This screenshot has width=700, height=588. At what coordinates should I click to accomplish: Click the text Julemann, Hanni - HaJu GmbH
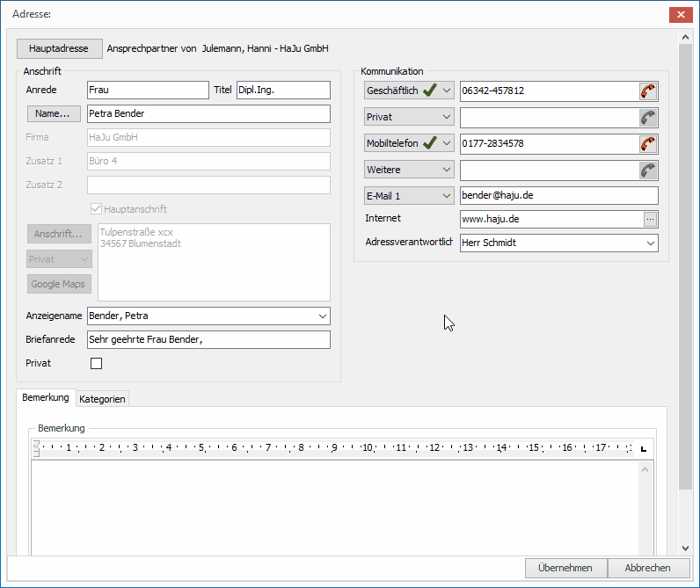tap(266, 48)
